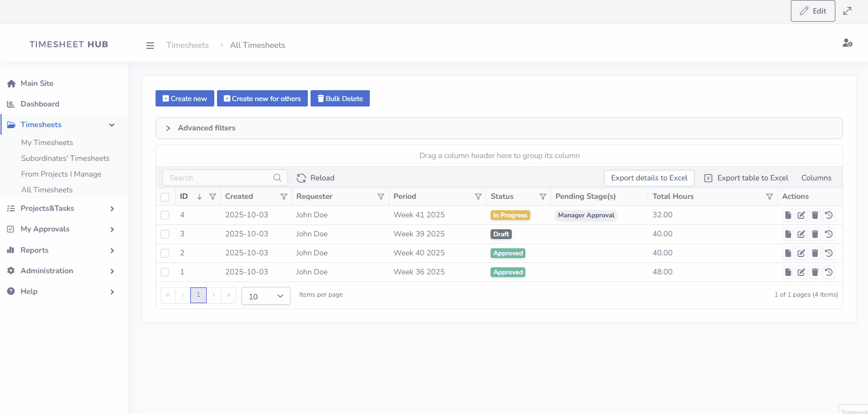This screenshot has width=868, height=414.
Task: Click the fullscreen expand arrows icon
Action: pos(847,11)
